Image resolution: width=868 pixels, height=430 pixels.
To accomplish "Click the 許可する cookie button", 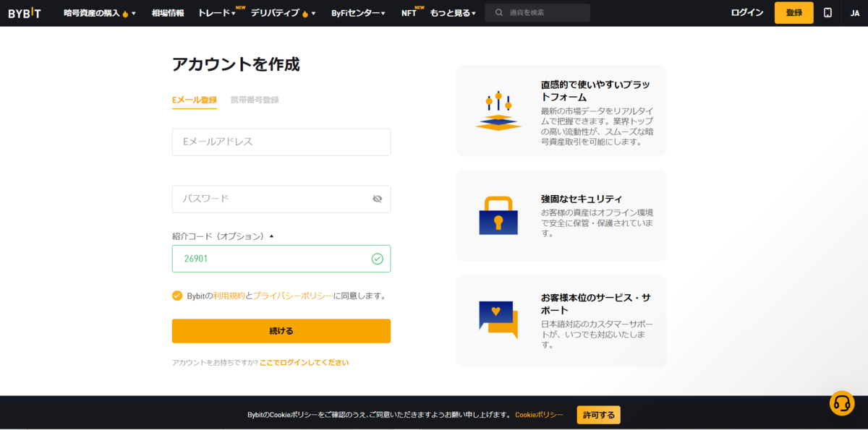I will pyautogui.click(x=598, y=415).
